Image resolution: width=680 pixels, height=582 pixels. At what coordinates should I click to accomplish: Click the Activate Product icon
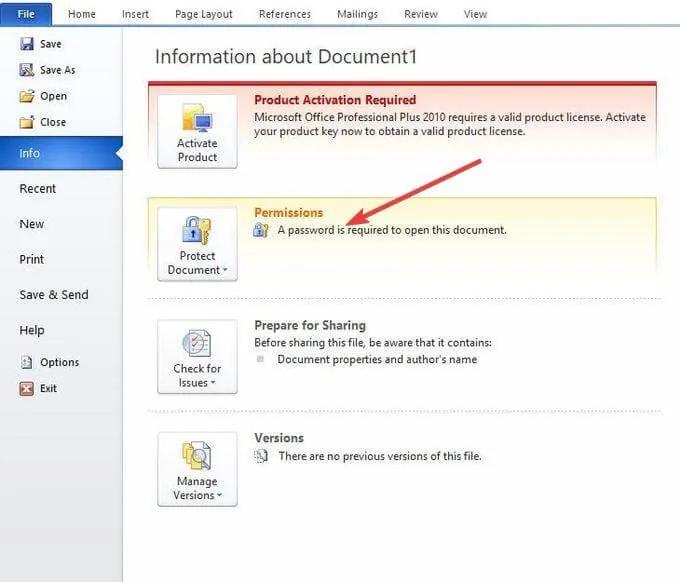(197, 118)
